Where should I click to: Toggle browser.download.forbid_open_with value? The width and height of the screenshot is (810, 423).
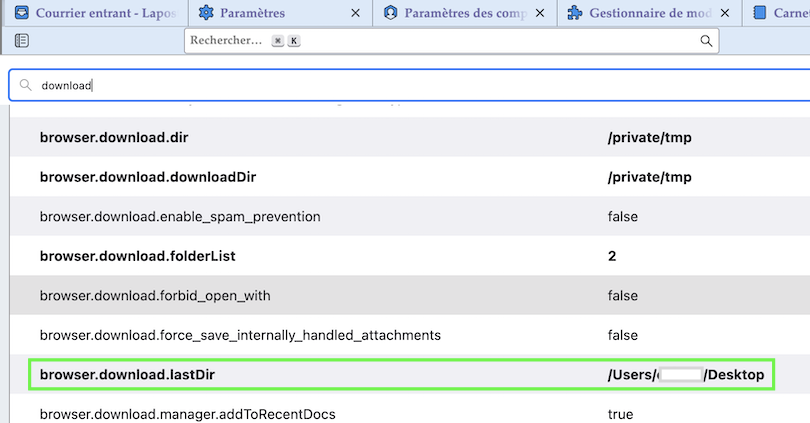tap(622, 296)
